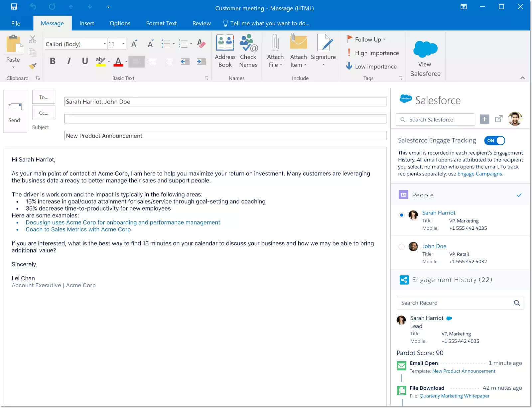
Task: Expand the Follow Up dropdown
Action: [384, 39]
